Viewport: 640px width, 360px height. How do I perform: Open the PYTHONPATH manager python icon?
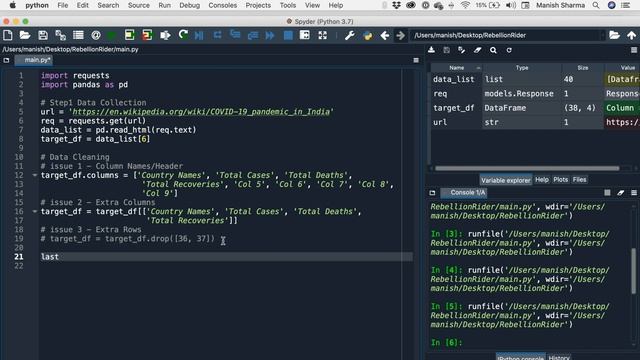[367, 36]
